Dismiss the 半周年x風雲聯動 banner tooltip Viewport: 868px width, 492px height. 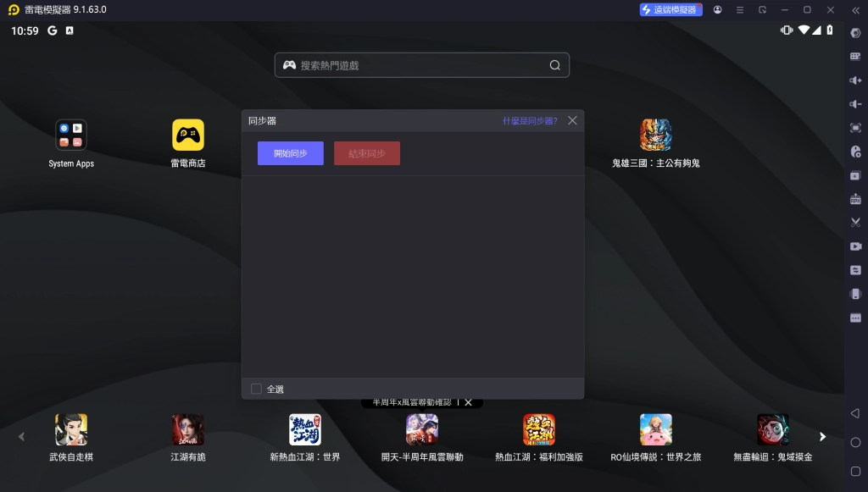468,402
